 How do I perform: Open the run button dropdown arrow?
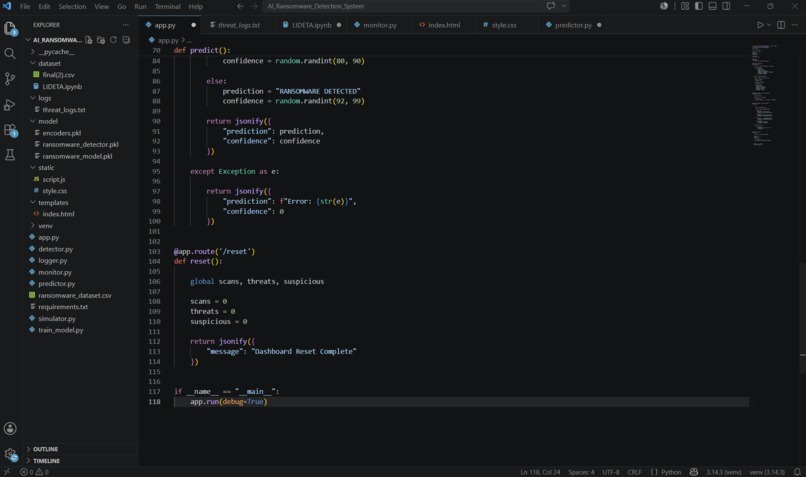point(769,25)
